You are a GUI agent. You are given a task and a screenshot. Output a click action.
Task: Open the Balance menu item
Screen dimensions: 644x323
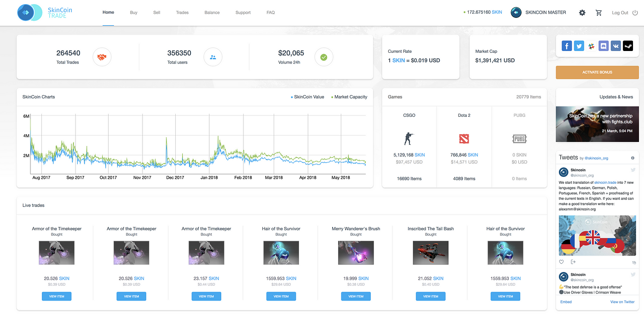click(x=212, y=12)
